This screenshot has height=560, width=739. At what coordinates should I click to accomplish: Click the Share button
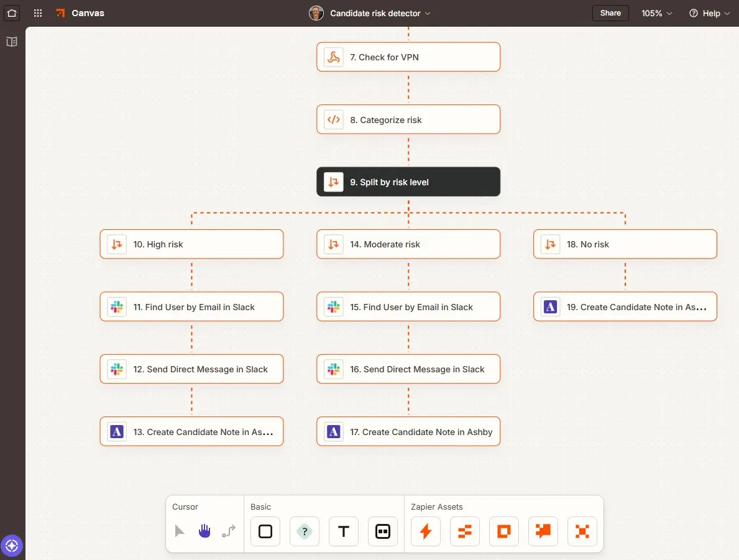click(610, 12)
